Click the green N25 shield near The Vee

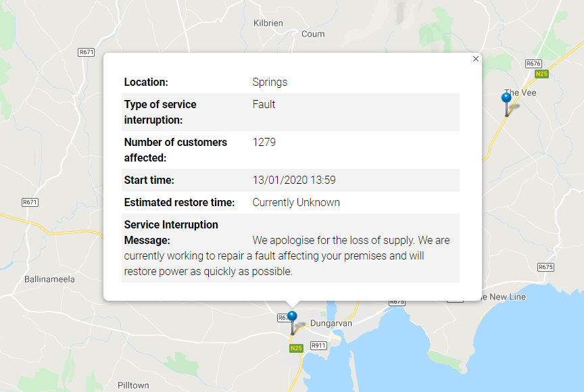click(541, 73)
